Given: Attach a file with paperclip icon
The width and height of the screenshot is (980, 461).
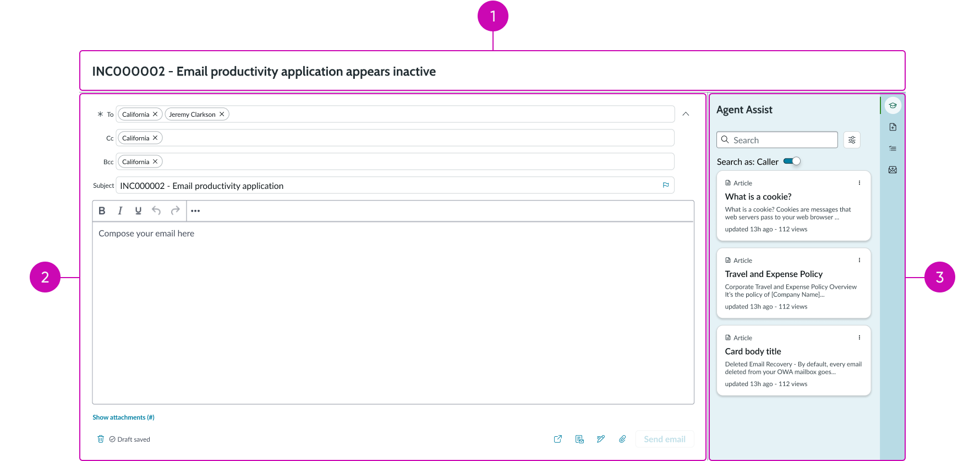Looking at the screenshot, I should tap(622, 439).
